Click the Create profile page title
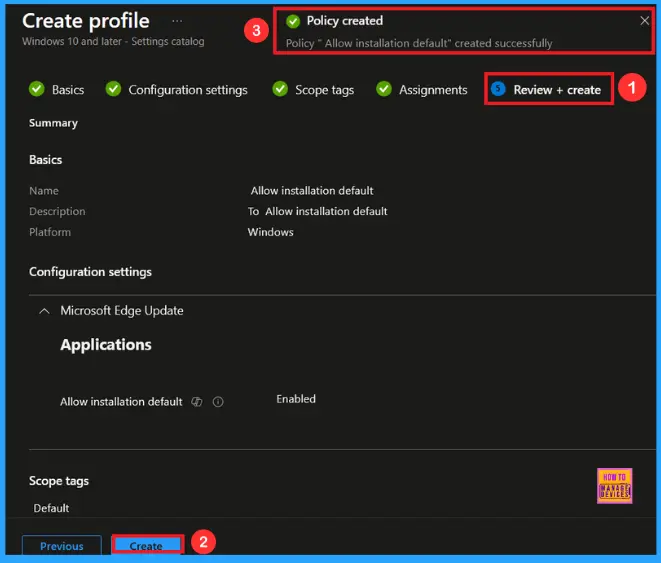 pyautogui.click(x=86, y=21)
